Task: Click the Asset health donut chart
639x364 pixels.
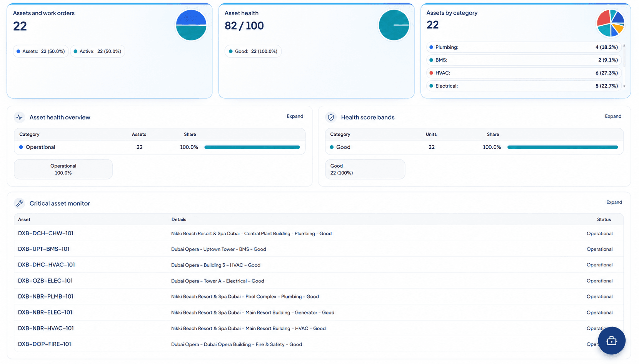Action: pyautogui.click(x=394, y=25)
